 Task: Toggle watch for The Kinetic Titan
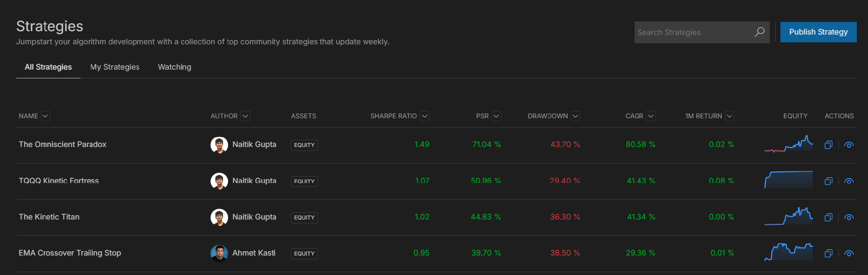click(849, 217)
